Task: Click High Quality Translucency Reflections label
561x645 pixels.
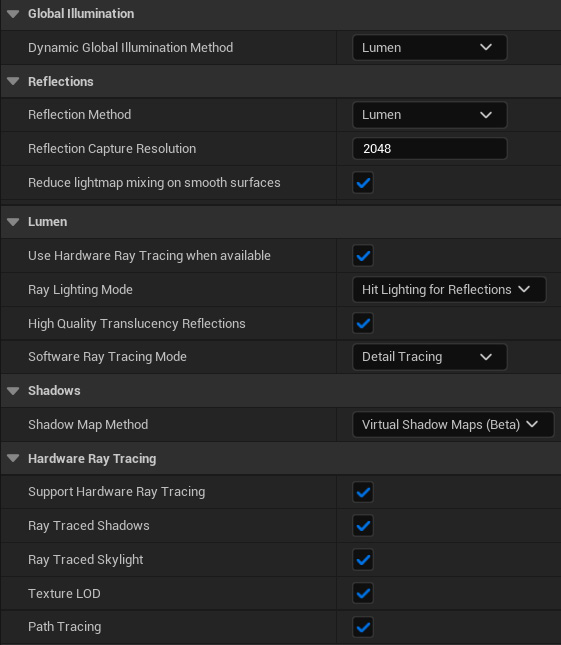Action: 137,324
